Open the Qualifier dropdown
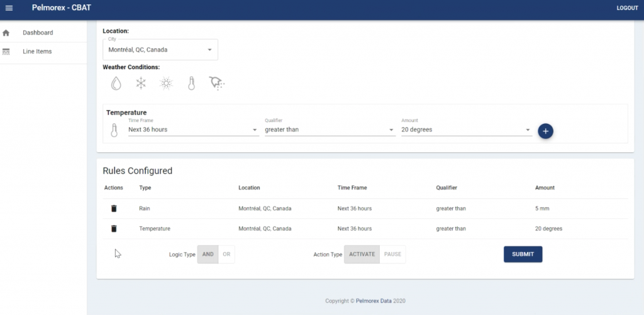 pyautogui.click(x=330, y=130)
